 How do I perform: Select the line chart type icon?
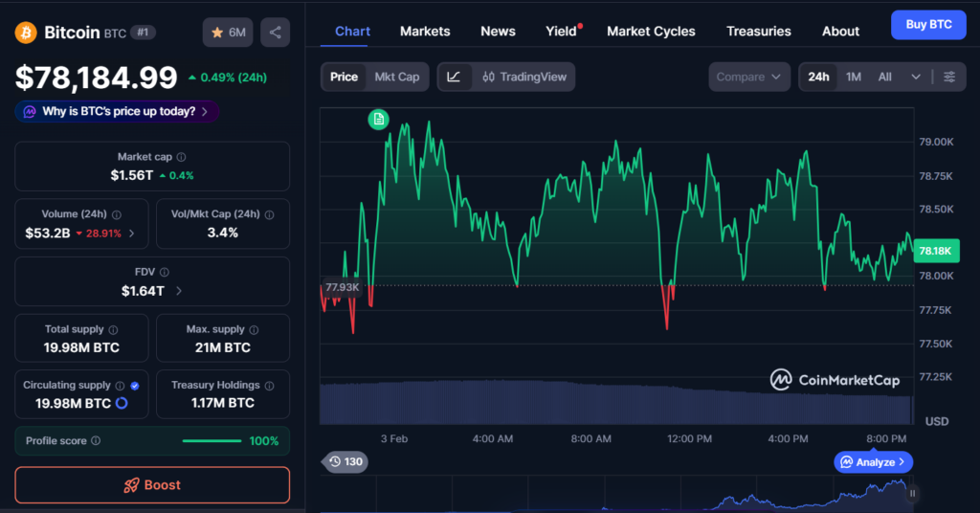coord(454,77)
